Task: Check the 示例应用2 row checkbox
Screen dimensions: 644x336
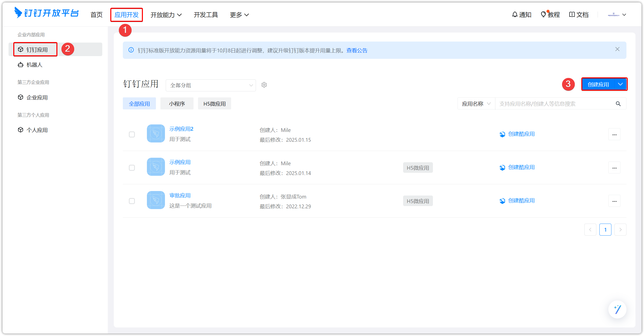Action: (132, 134)
